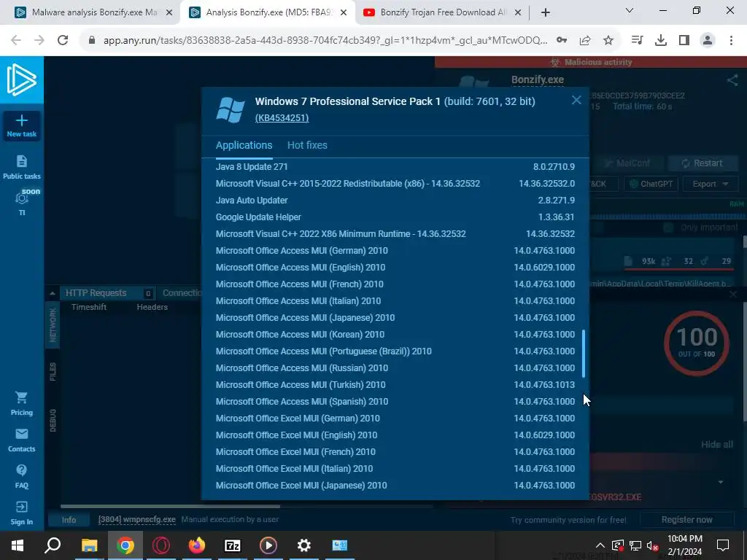Switch to Hot fixes tab
This screenshot has width=747, height=560.
[x=307, y=145]
